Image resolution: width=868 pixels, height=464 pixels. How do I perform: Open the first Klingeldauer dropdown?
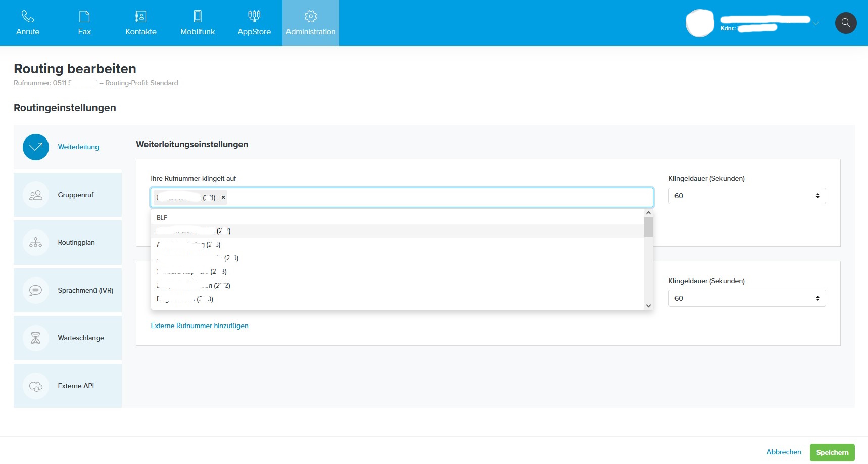746,196
